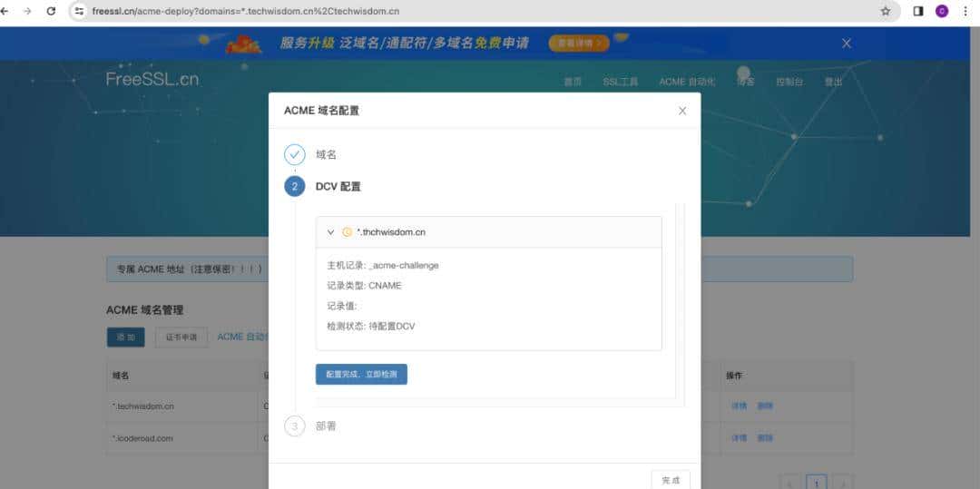Click 配置完成，立即检测 button
980x489 pixels.
[x=361, y=374]
